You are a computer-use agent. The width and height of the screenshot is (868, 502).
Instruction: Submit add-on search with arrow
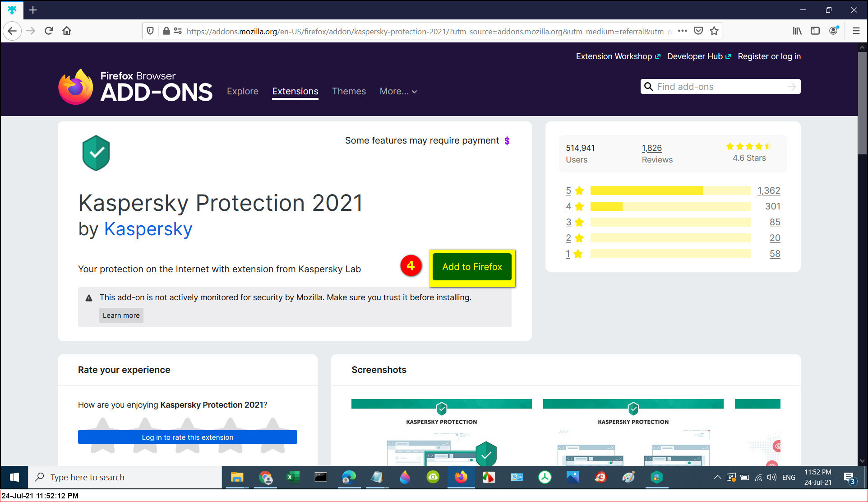tap(792, 87)
